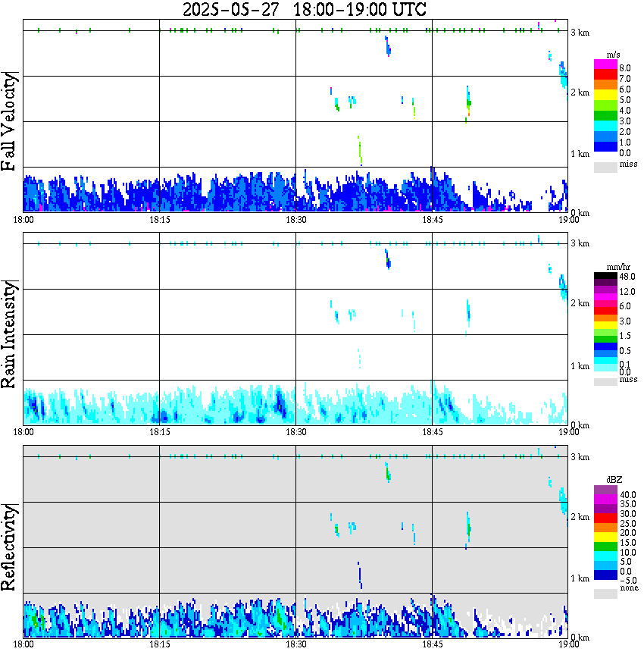
Task: Select the red swatch in the m/s legend
Action: [605, 75]
